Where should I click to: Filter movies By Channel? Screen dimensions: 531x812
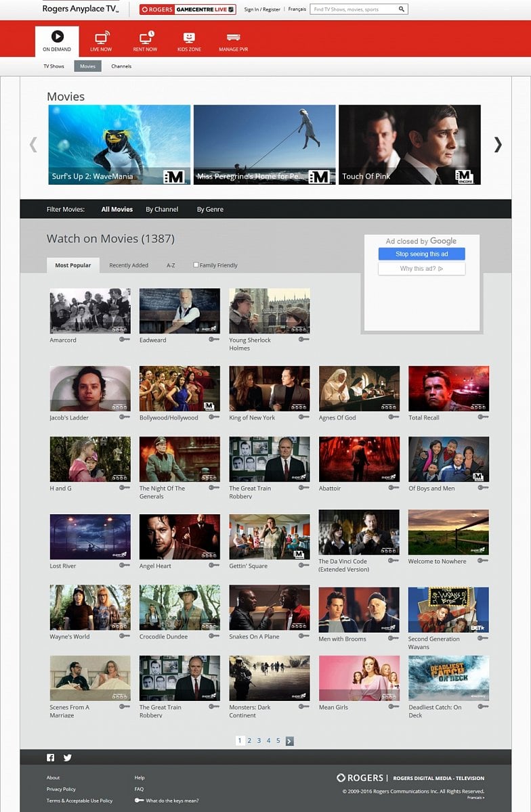point(162,209)
